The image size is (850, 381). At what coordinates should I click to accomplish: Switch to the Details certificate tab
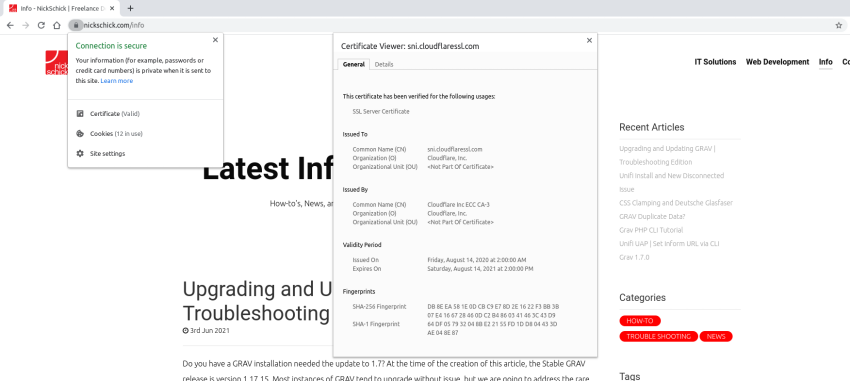[384, 64]
